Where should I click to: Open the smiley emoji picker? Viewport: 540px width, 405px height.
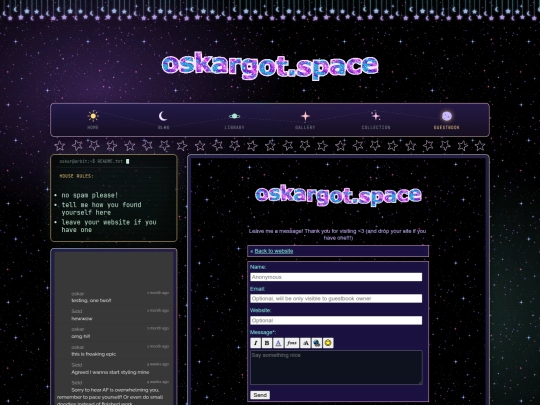[x=328, y=343]
